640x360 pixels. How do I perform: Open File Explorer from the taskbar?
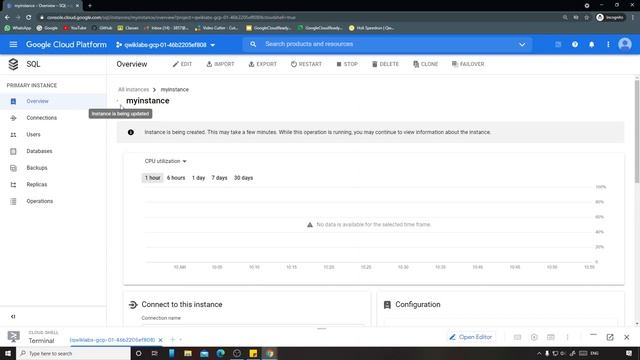pyautogui.click(x=188, y=353)
